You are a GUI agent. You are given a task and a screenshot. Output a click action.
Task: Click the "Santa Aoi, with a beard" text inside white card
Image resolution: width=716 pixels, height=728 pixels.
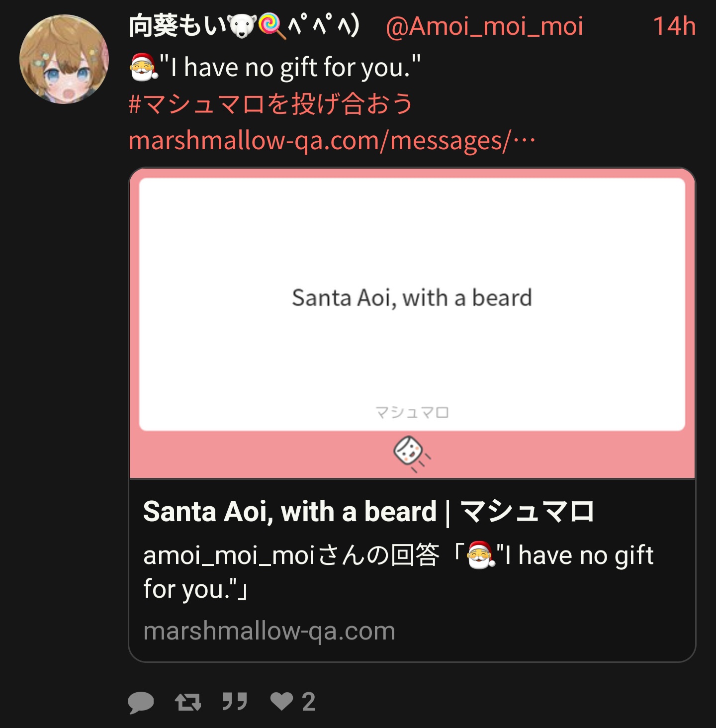[412, 298]
